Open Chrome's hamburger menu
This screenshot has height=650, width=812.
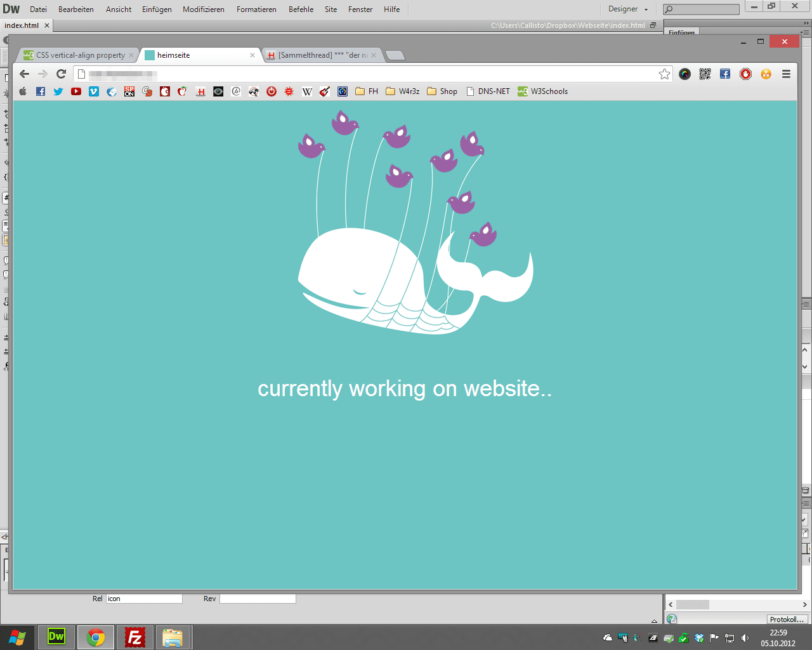coord(786,74)
